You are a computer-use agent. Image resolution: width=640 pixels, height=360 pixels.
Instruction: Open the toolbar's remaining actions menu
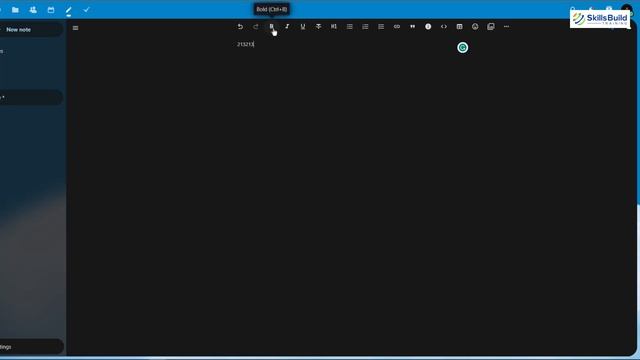click(x=506, y=27)
